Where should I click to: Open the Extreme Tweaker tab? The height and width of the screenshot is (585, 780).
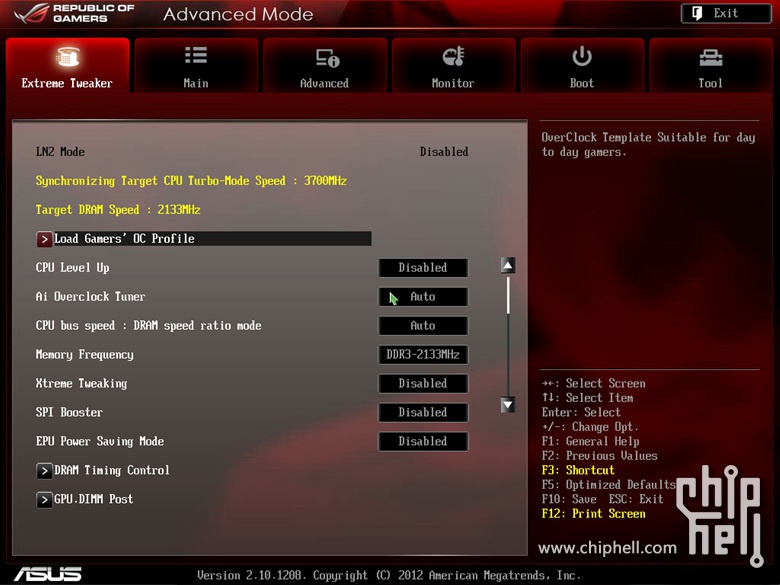pyautogui.click(x=67, y=65)
